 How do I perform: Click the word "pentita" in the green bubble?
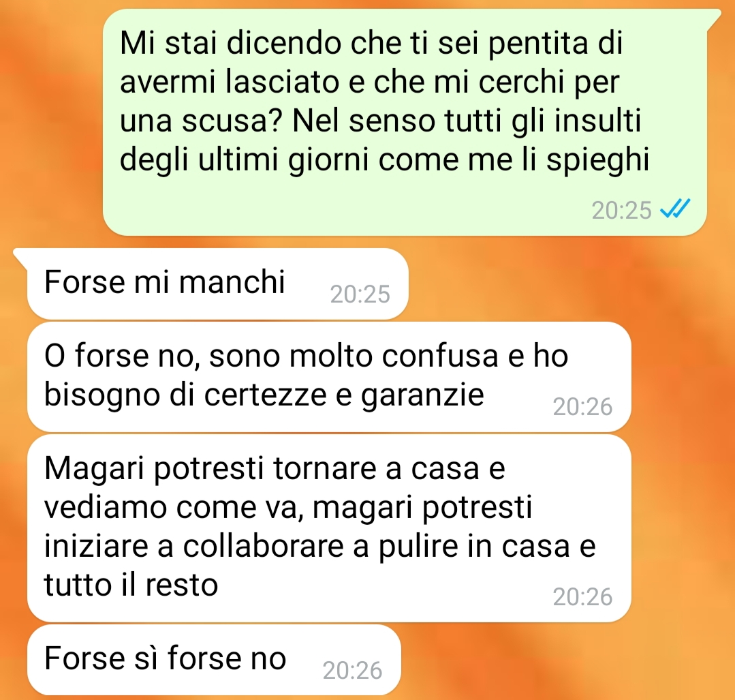point(537,44)
